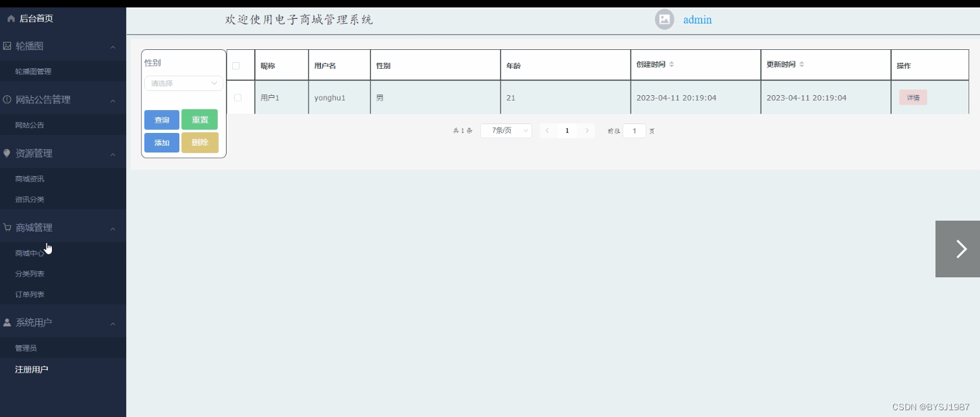Click the info icon beside 网站公告管理
The height and width of the screenshot is (417, 980).
click(x=7, y=100)
